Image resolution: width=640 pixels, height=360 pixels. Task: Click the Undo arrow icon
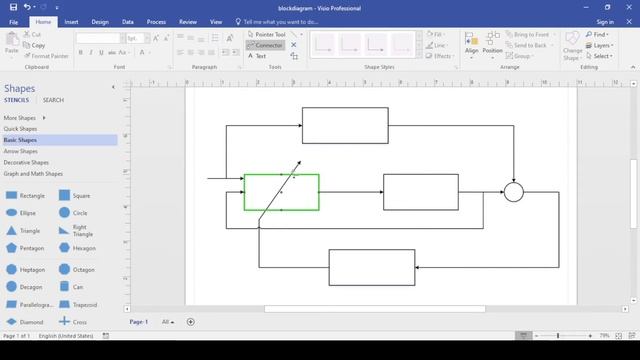tap(27, 7)
